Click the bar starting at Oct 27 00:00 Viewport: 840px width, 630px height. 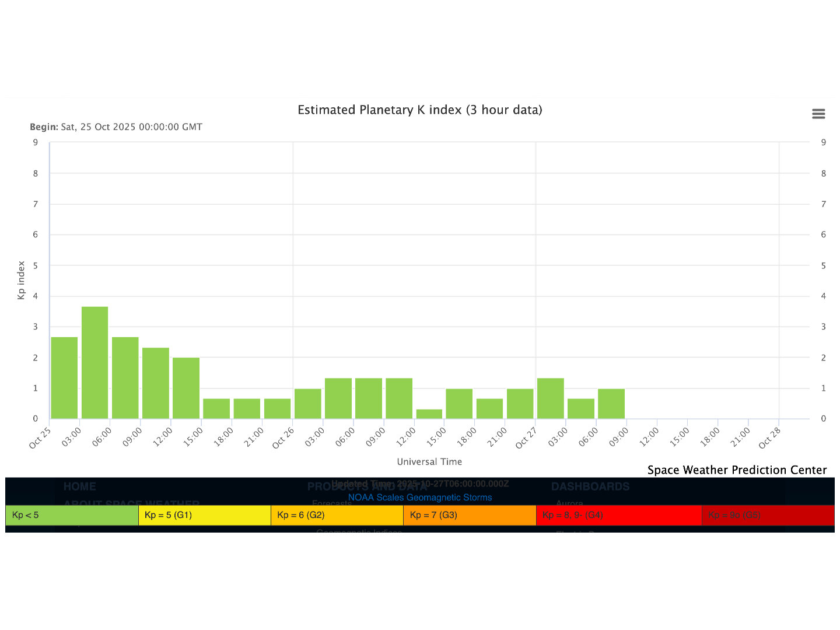tap(551, 398)
